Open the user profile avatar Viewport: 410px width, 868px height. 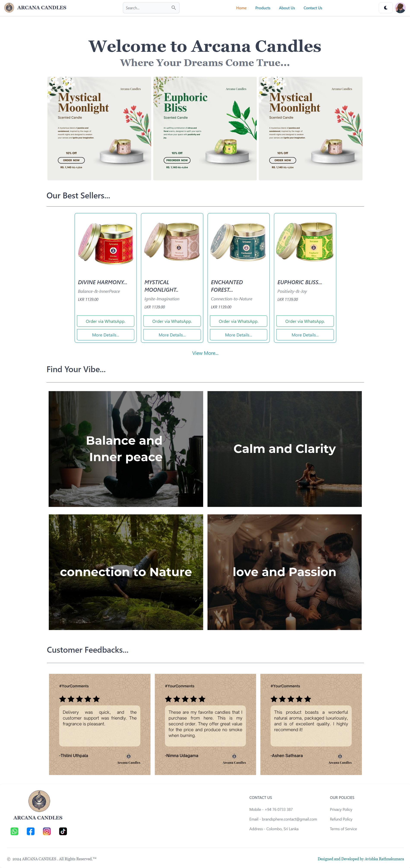click(400, 8)
